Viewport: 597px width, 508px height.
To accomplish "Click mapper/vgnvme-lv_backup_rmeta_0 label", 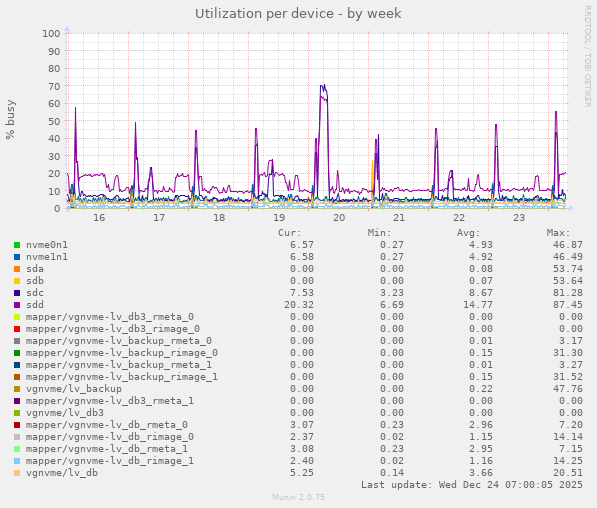I will click(119, 341).
